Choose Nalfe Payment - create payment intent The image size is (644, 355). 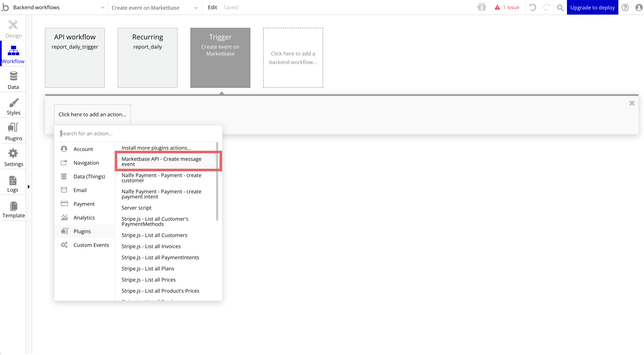166,194
